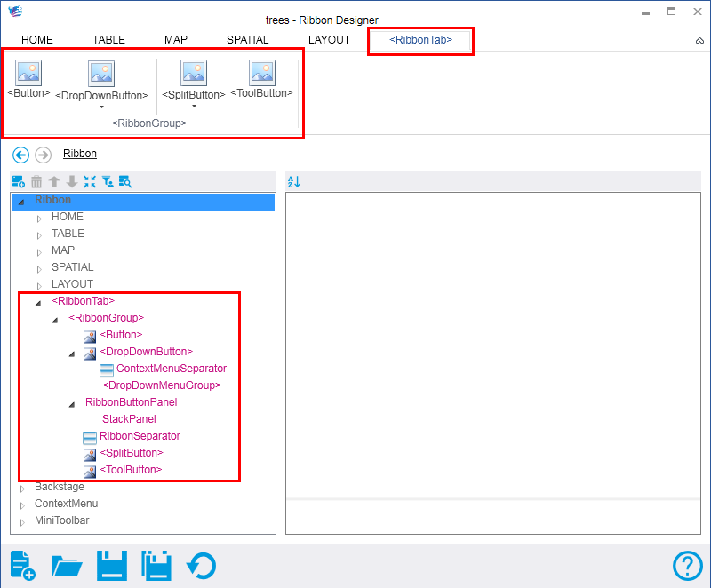Screen dimensions: 711x588
Task: Collapse the RibbonButtonPanel tree node
Action: (72, 404)
